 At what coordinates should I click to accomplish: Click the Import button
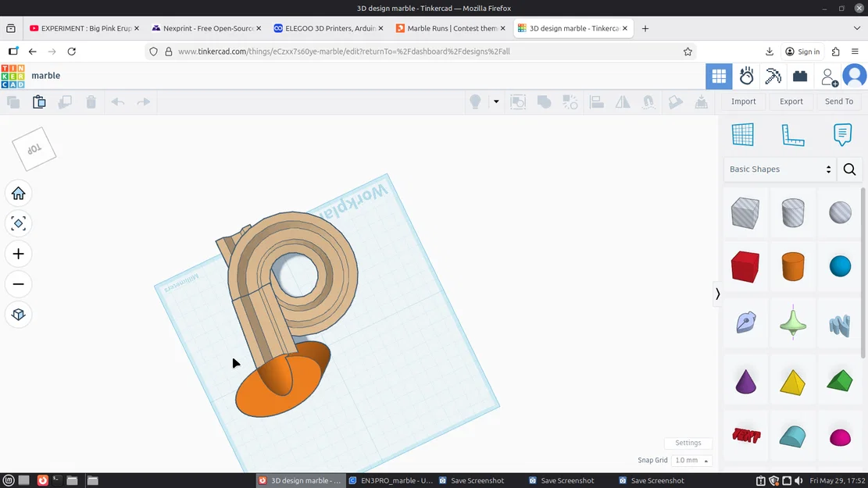[x=743, y=102]
